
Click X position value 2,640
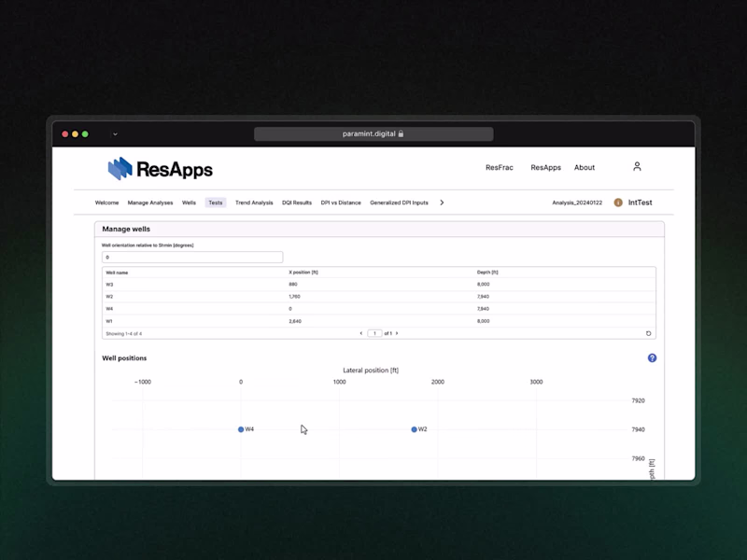tap(295, 321)
